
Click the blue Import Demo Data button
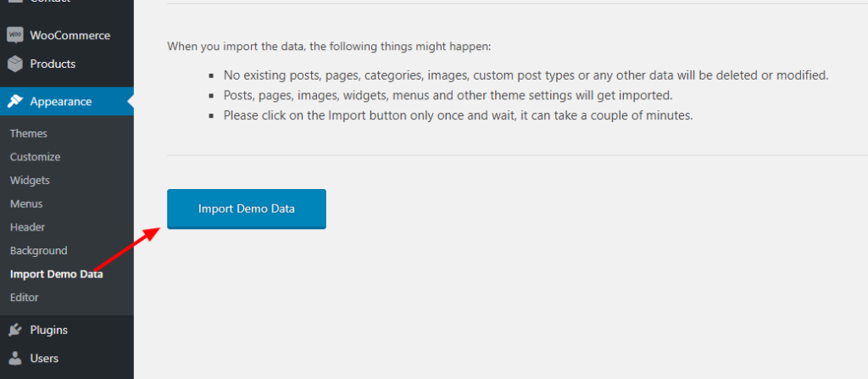pyautogui.click(x=247, y=209)
